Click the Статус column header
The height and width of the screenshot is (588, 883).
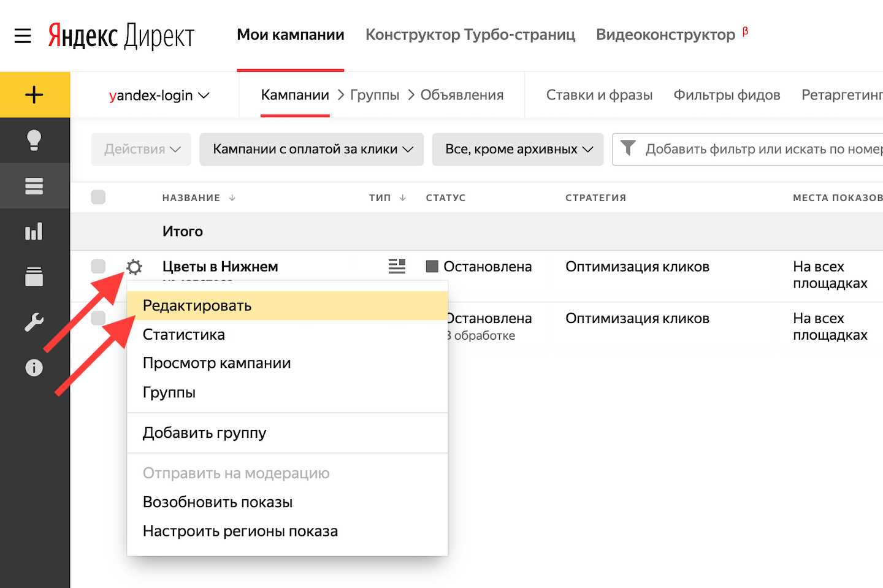coord(446,197)
